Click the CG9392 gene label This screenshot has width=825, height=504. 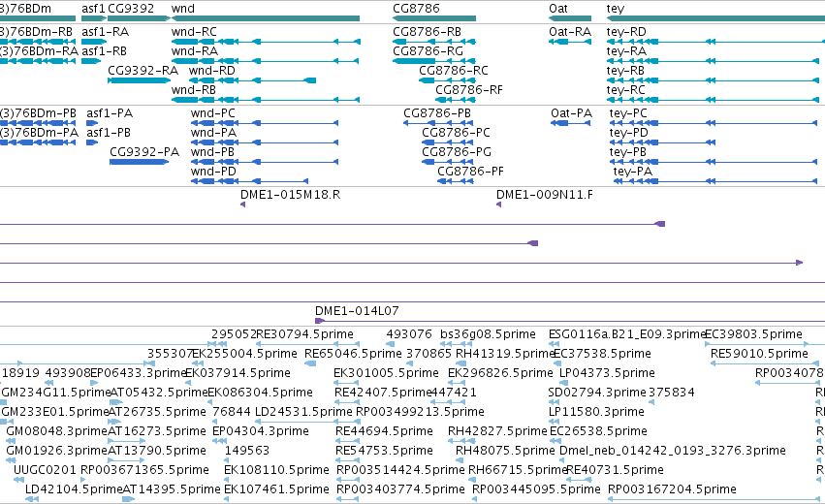(x=131, y=9)
